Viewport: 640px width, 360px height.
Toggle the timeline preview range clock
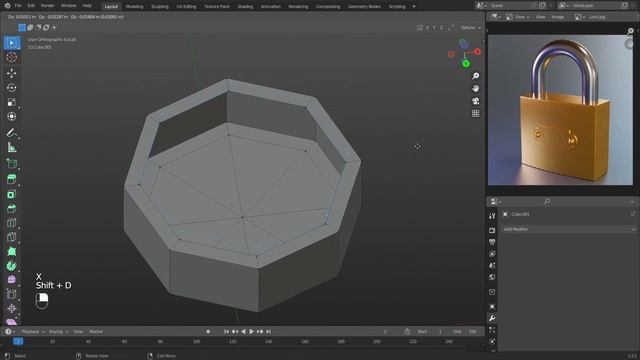407,331
